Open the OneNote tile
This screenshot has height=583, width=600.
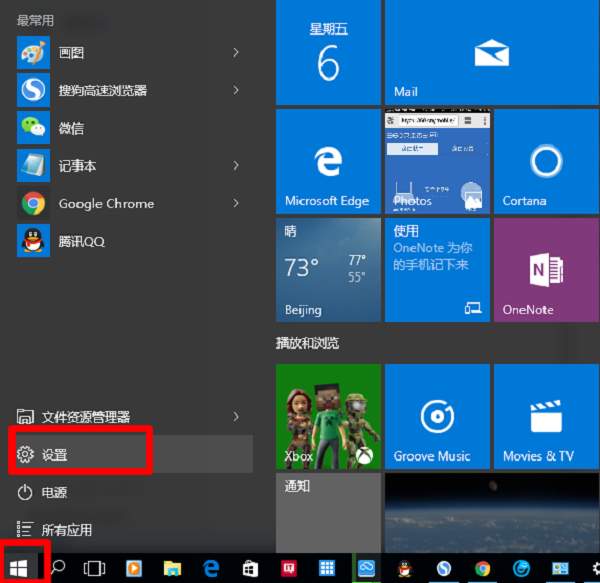pyautogui.click(x=546, y=270)
